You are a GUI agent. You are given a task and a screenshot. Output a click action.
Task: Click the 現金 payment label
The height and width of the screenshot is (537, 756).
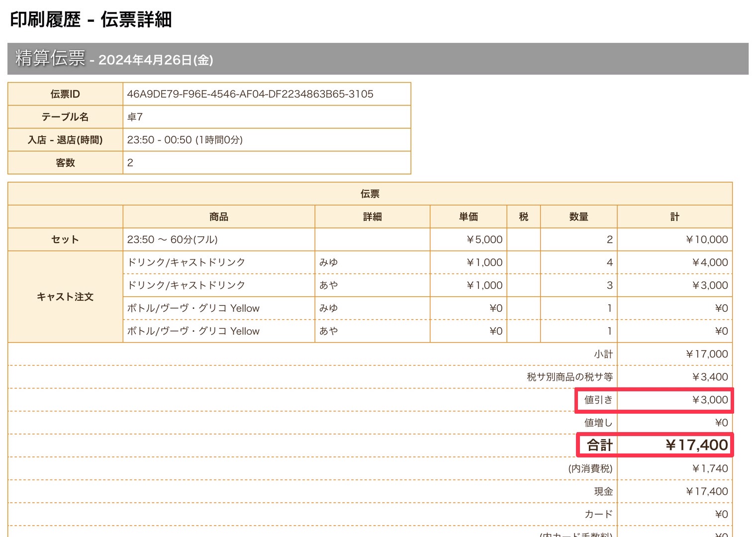point(603,491)
